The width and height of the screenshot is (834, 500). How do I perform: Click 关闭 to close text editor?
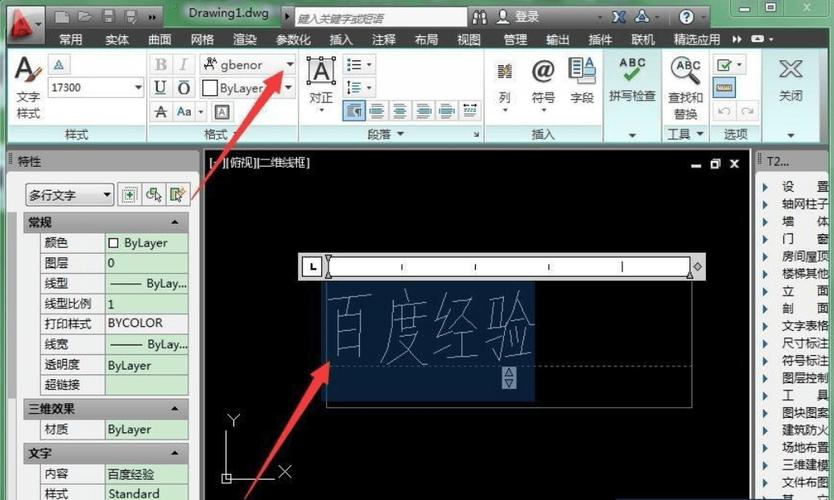click(790, 81)
